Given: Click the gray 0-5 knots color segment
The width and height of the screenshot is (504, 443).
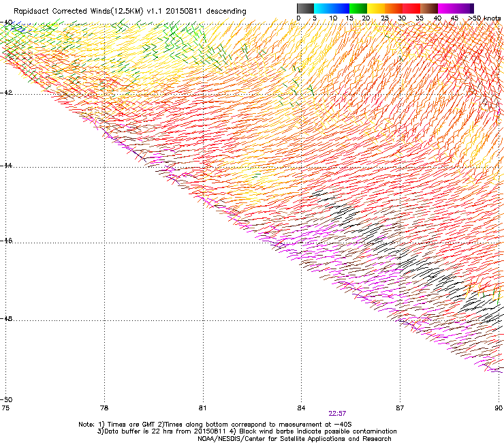Looking at the screenshot, I should (305, 8).
